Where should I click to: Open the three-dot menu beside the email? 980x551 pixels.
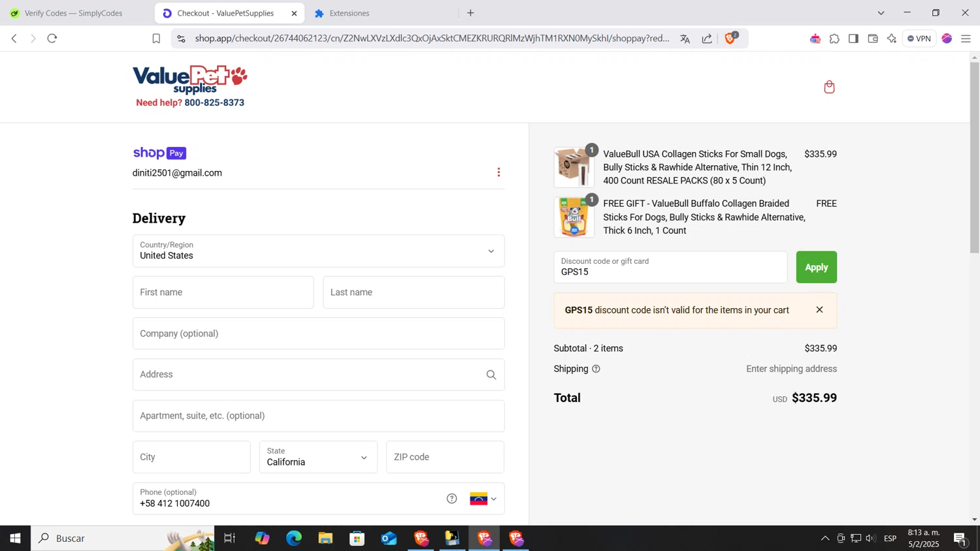tap(498, 172)
